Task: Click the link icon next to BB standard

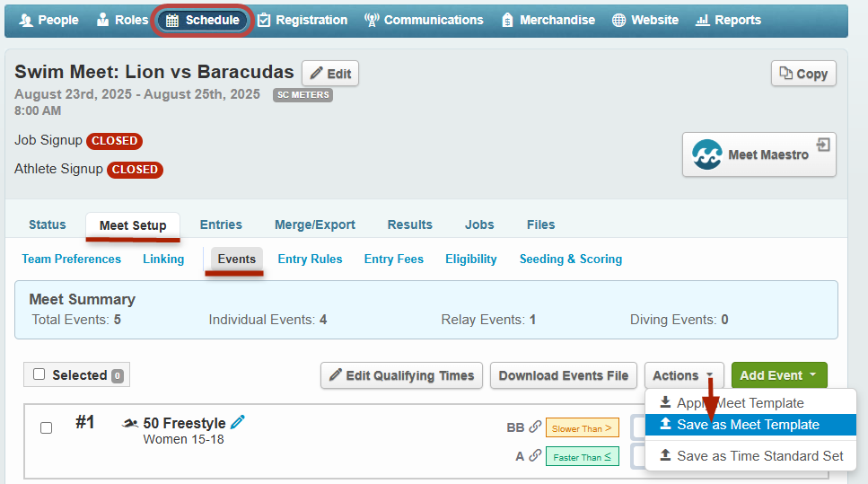Action: (535, 427)
